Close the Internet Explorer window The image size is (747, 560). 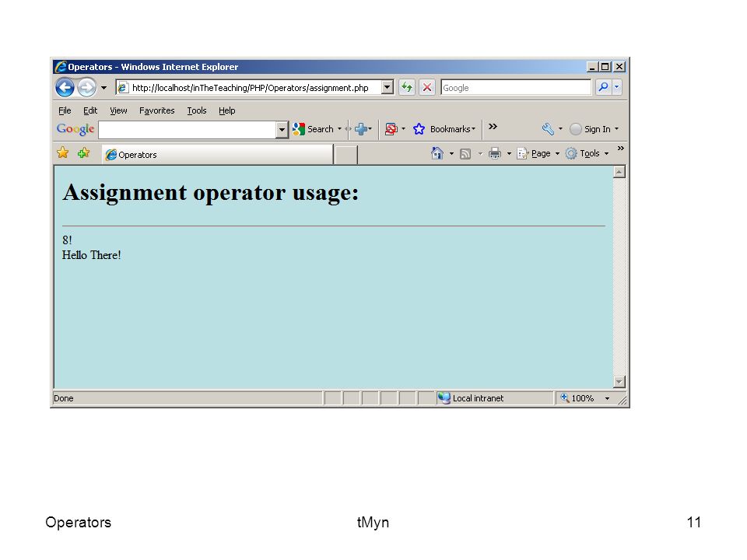(619, 67)
